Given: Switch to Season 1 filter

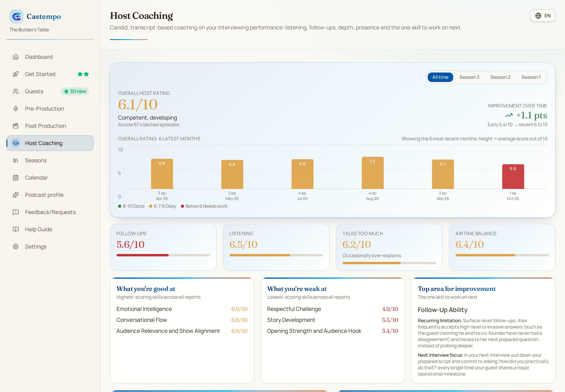Looking at the screenshot, I should pos(531,77).
